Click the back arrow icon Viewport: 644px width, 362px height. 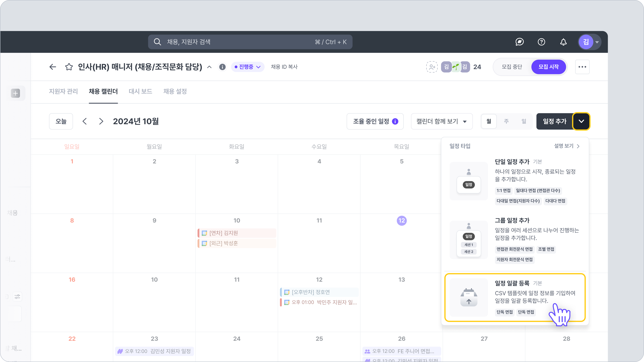point(53,67)
